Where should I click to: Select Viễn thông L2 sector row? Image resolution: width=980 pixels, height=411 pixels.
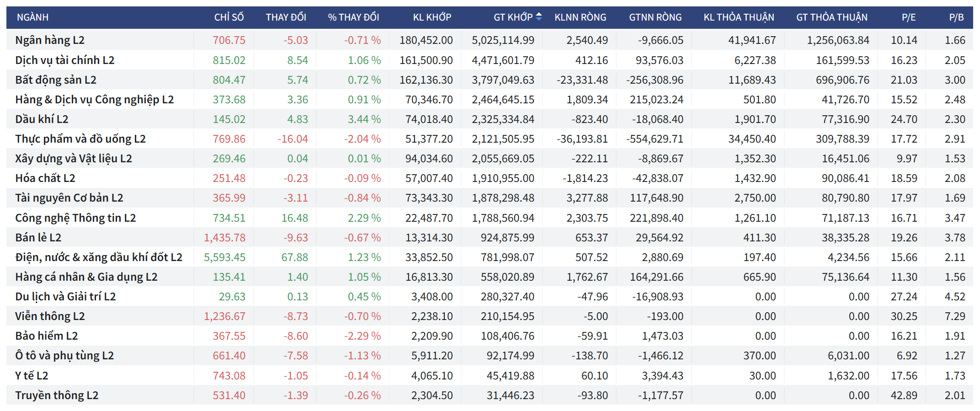[x=50, y=316]
